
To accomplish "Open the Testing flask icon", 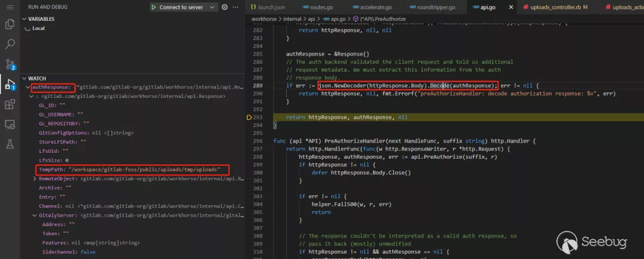I will pos(10,144).
